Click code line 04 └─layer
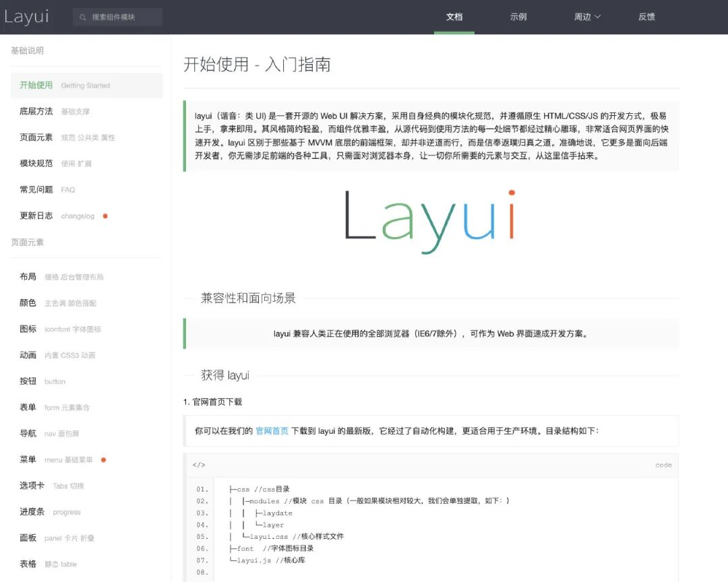The height and width of the screenshot is (582, 728). pyautogui.click(x=256, y=525)
